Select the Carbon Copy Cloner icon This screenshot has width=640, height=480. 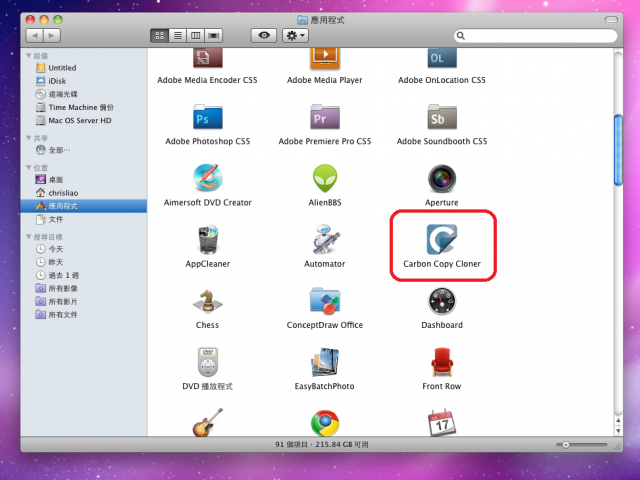pos(442,239)
